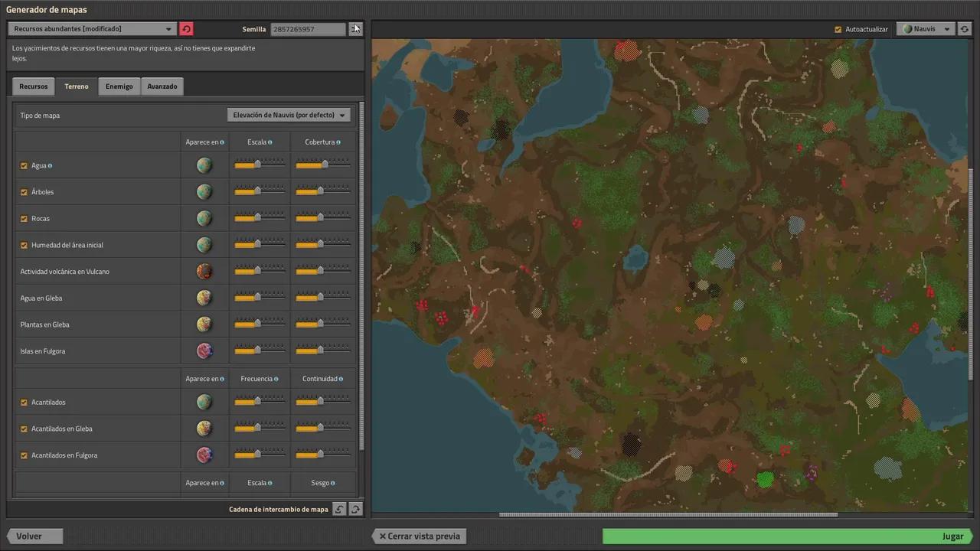Click Nauvis planet icon in Acantilados row
The image size is (980, 551).
204,402
